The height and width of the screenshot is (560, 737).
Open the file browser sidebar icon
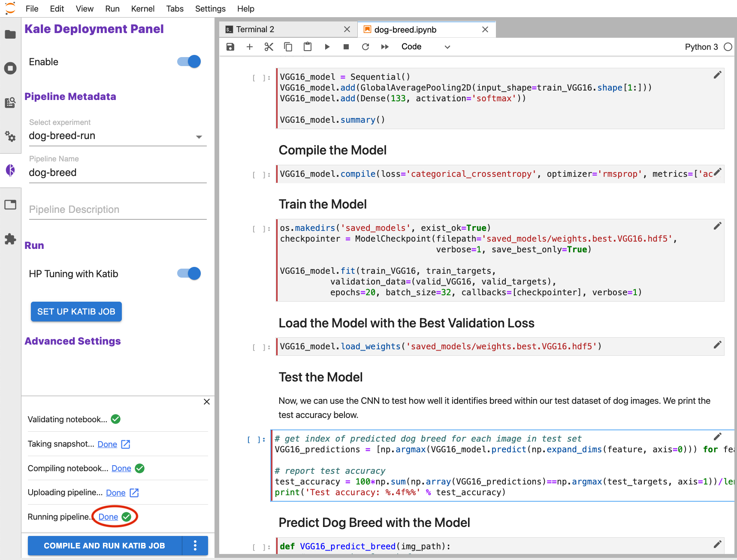10,34
